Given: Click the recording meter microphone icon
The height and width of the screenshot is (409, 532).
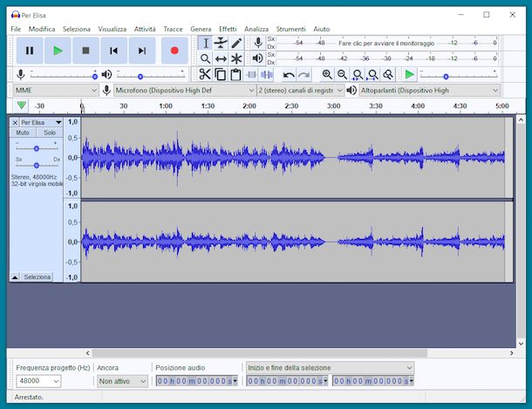Looking at the screenshot, I should (258, 43).
